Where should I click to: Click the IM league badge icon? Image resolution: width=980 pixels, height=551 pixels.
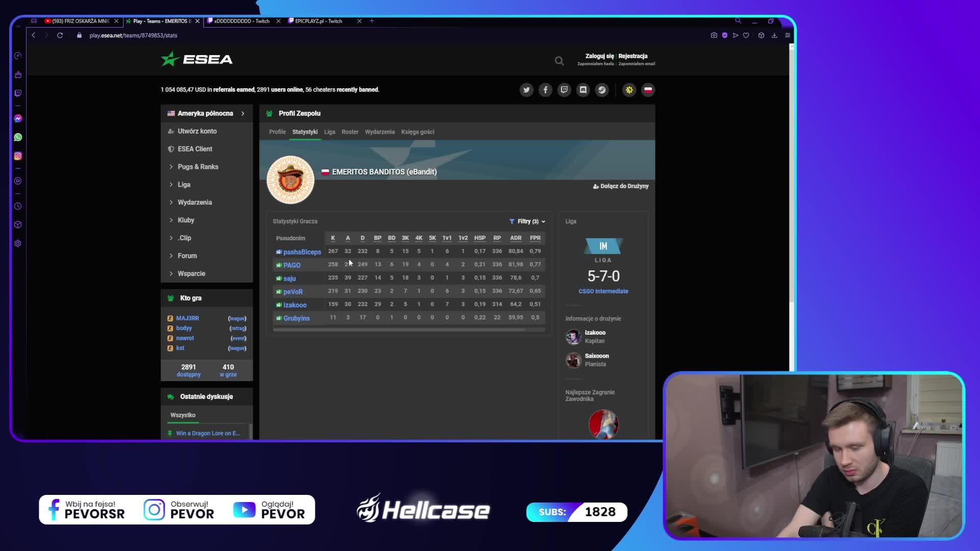pyautogui.click(x=603, y=246)
